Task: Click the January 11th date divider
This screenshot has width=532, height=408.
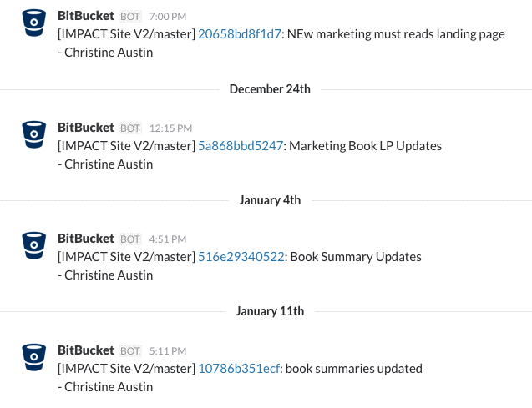Action: pyautogui.click(x=270, y=311)
